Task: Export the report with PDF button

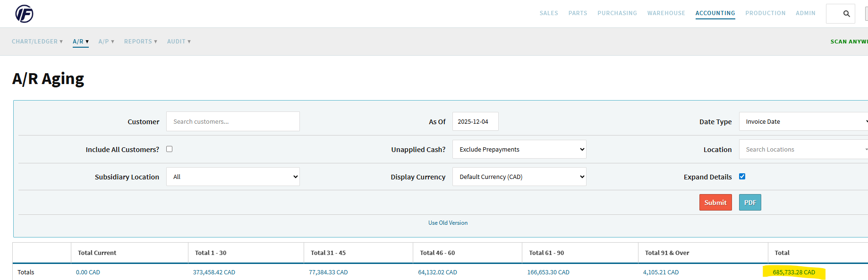Action: click(x=750, y=203)
